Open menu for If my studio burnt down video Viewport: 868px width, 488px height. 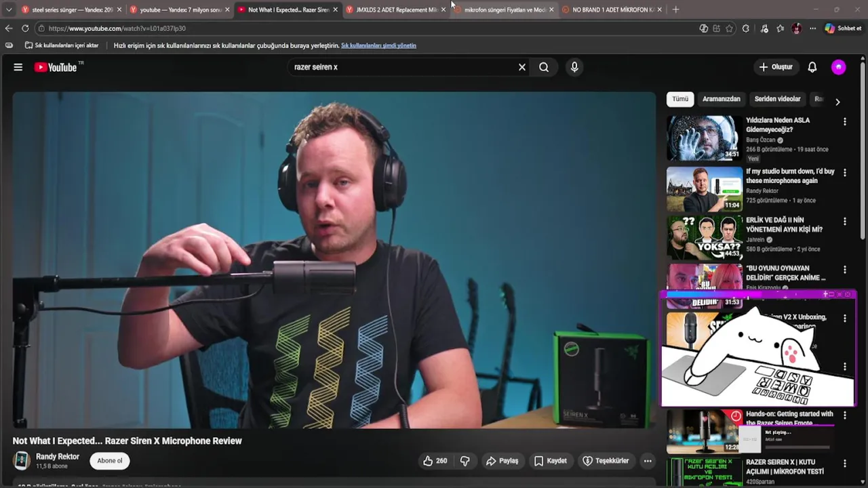(x=845, y=173)
